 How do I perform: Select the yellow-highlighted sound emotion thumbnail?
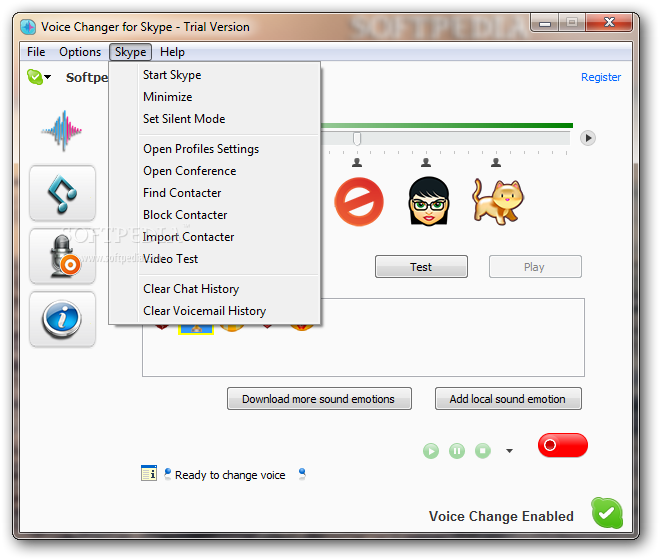196,329
